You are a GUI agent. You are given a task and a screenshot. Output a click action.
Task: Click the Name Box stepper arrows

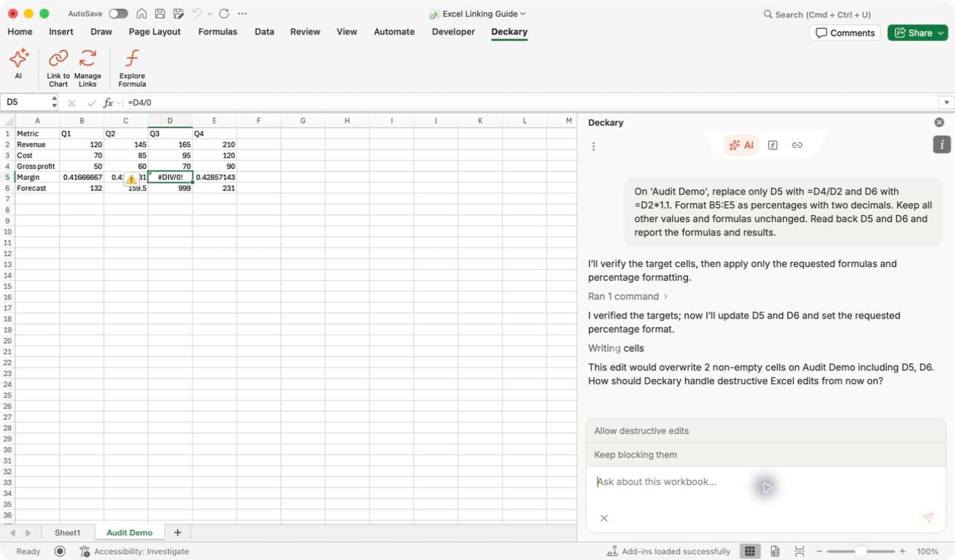(54, 103)
